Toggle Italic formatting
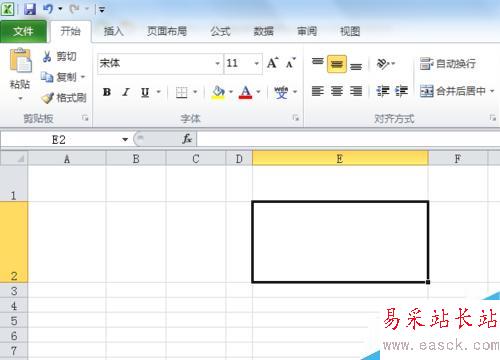Screen dimensions: 500x360 (x=126, y=92)
